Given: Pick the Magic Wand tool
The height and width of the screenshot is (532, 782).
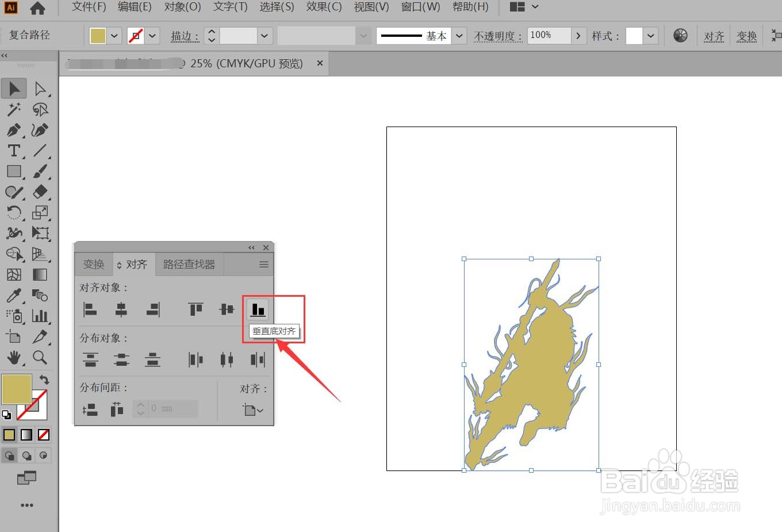Looking at the screenshot, I should tap(14, 109).
